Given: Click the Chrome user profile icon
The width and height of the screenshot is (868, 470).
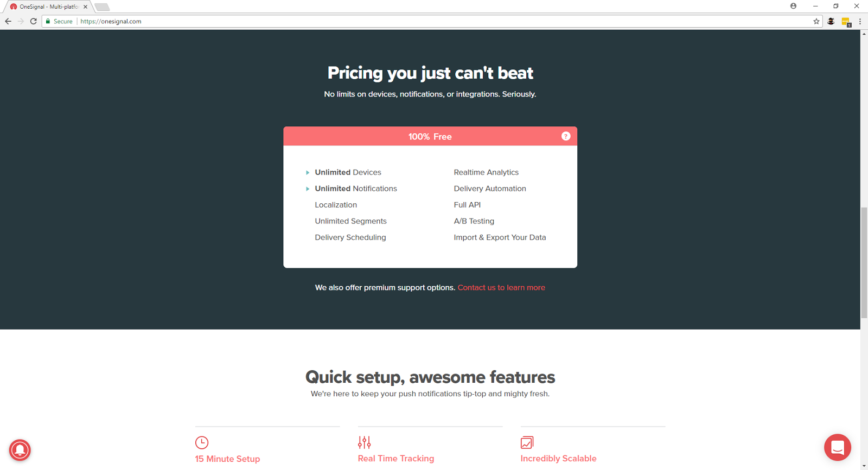Looking at the screenshot, I should (x=793, y=6).
